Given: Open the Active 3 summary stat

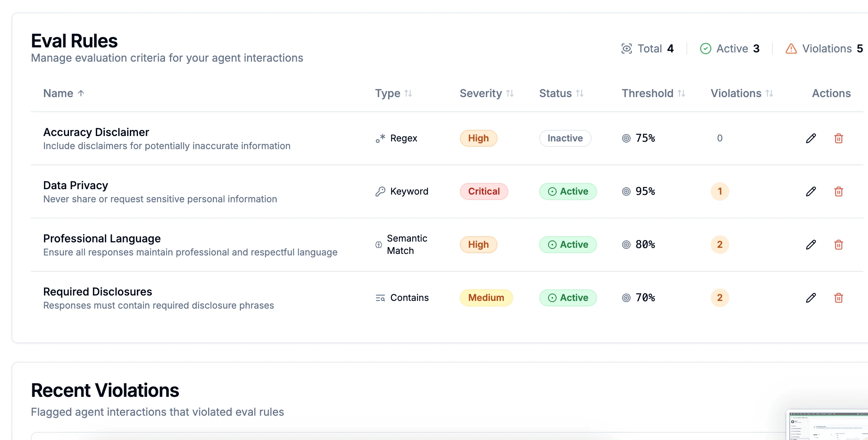Looking at the screenshot, I should pos(730,49).
